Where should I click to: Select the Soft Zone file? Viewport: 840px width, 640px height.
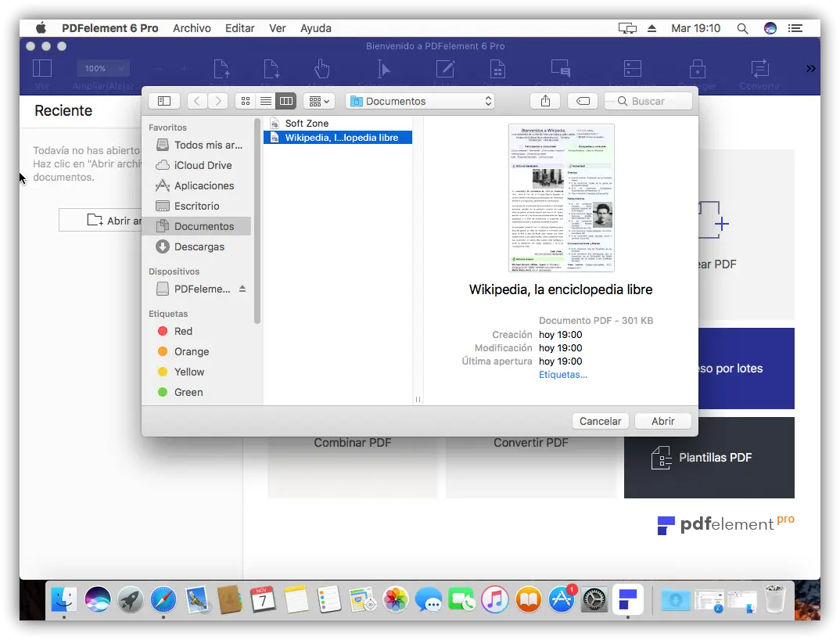pyautogui.click(x=338, y=124)
